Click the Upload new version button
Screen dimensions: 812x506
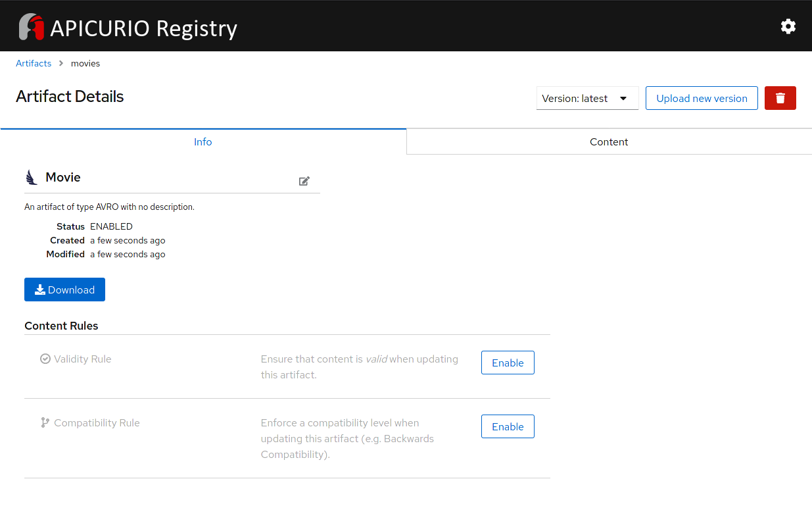pyautogui.click(x=702, y=98)
